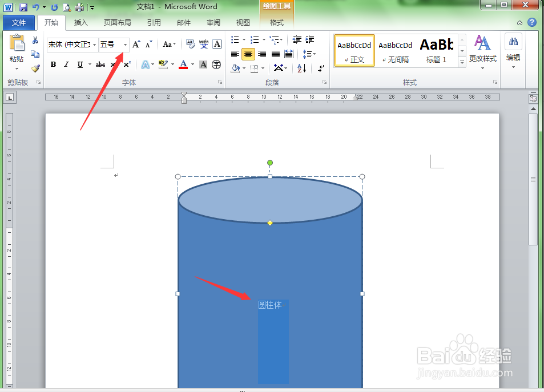
Task: Apply the 正文 Normal style
Action: pyautogui.click(x=354, y=51)
